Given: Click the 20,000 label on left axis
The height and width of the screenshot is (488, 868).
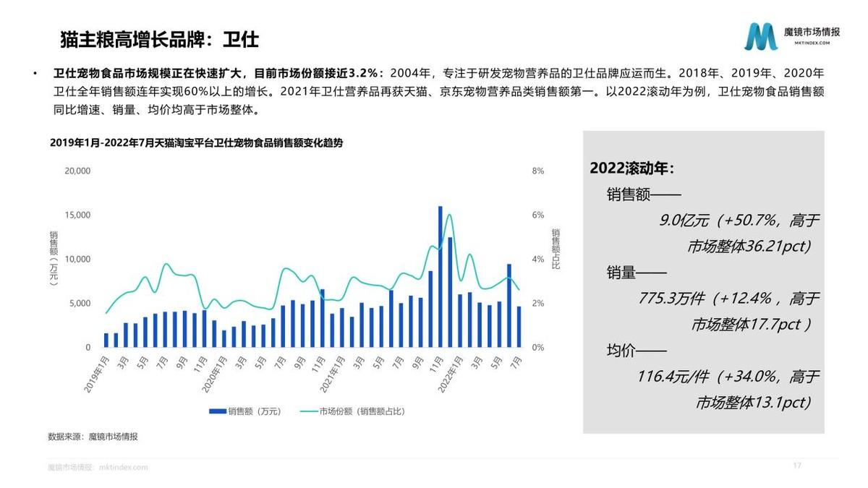Looking at the screenshot, I should coord(77,171).
